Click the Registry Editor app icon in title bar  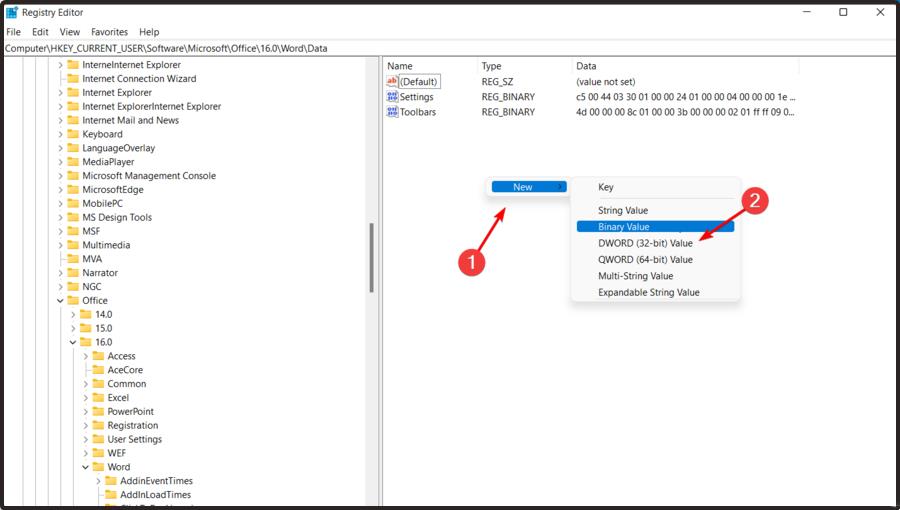[12, 12]
